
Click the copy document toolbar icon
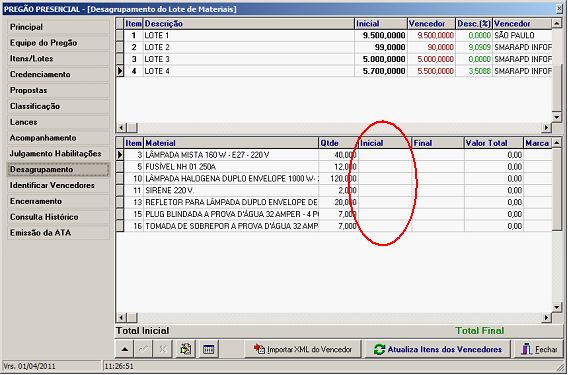[186, 349]
